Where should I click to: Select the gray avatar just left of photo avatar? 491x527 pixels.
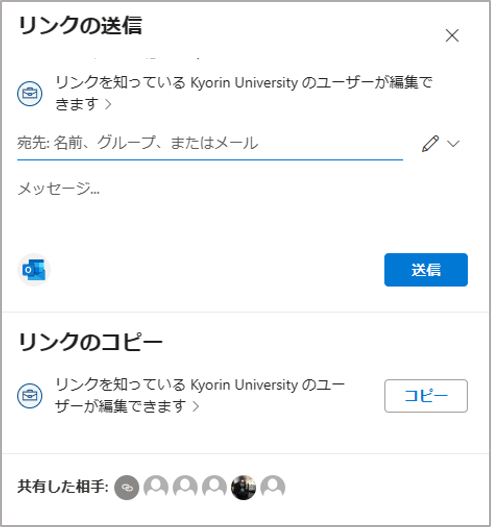pyautogui.click(x=214, y=487)
